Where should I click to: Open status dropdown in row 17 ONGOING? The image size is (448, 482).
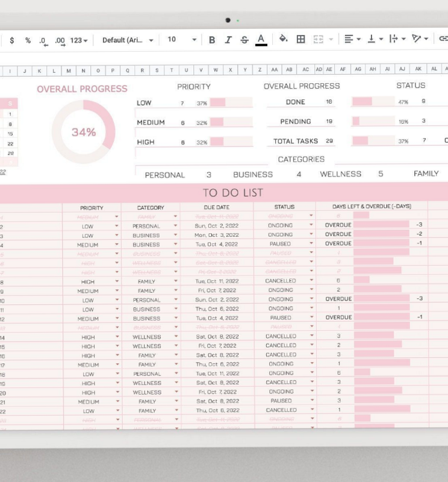click(312, 363)
